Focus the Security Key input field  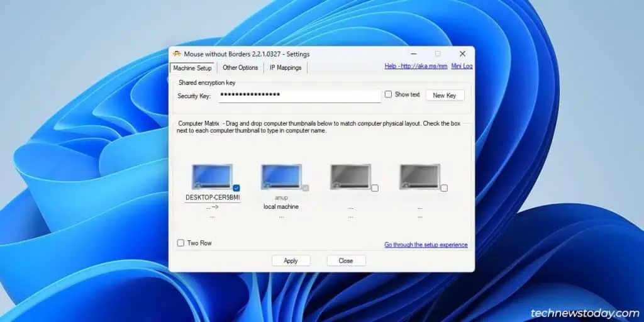click(299, 96)
